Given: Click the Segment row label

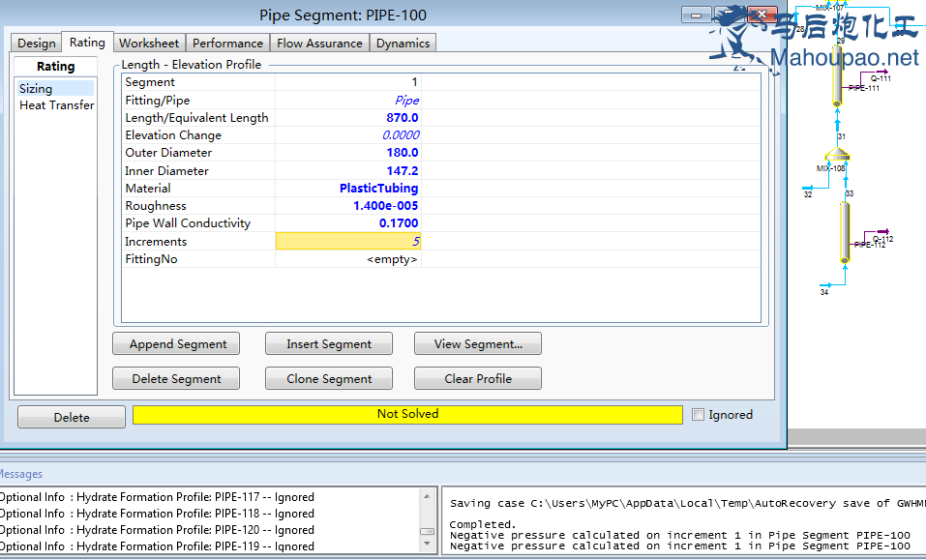Looking at the screenshot, I should tap(150, 82).
